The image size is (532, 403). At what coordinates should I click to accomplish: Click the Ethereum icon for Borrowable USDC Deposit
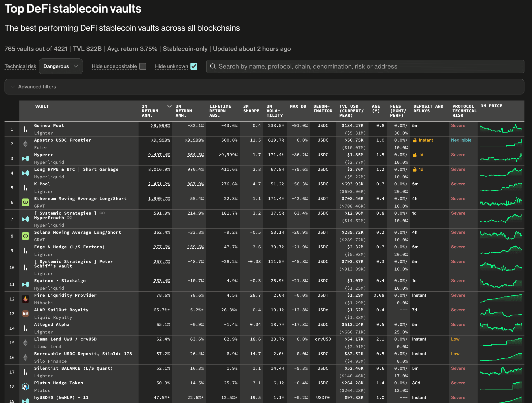[25, 357]
